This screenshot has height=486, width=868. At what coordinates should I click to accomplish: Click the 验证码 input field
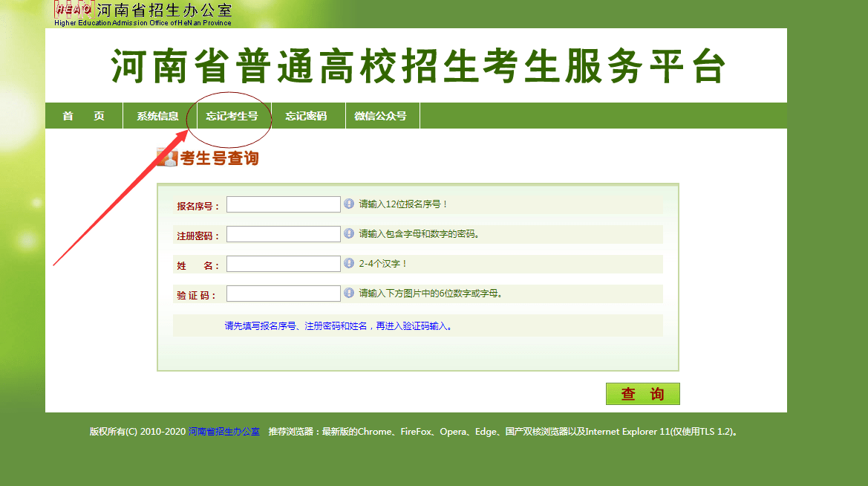[x=284, y=294]
